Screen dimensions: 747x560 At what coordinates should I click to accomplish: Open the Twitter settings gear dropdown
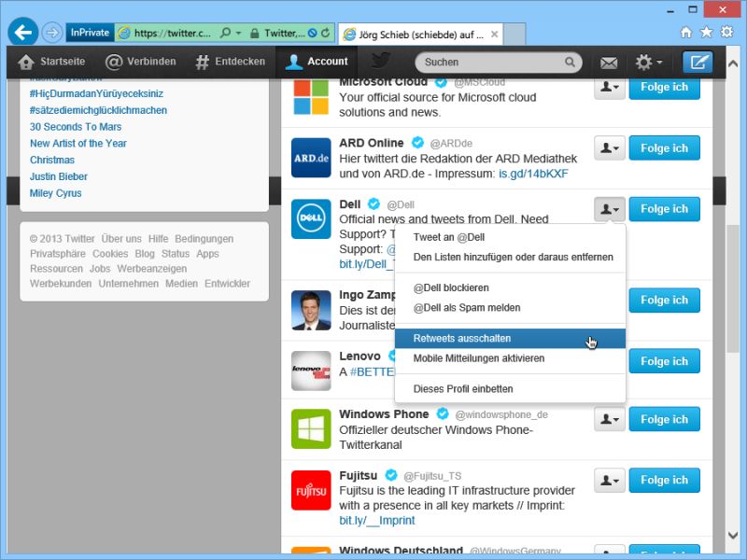(648, 62)
